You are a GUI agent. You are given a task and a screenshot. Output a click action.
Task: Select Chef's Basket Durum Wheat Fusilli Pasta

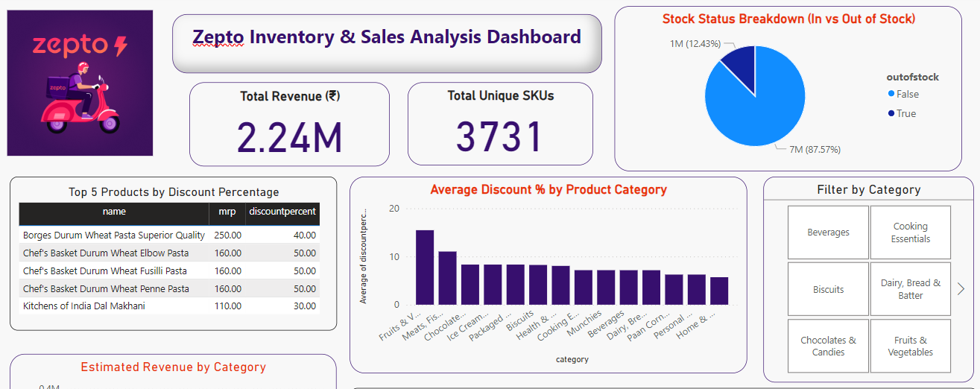(169, 271)
